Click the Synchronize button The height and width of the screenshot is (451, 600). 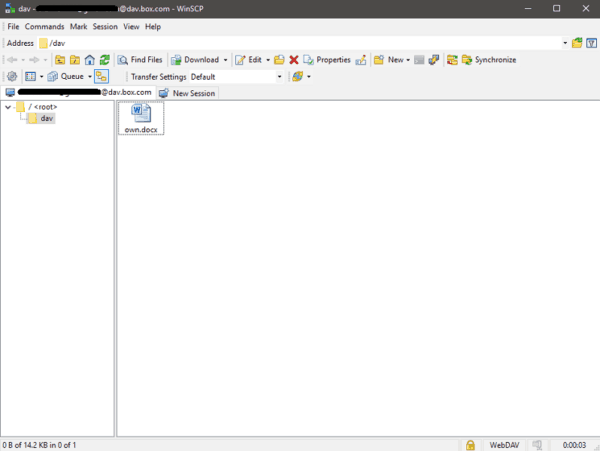[x=488, y=60]
